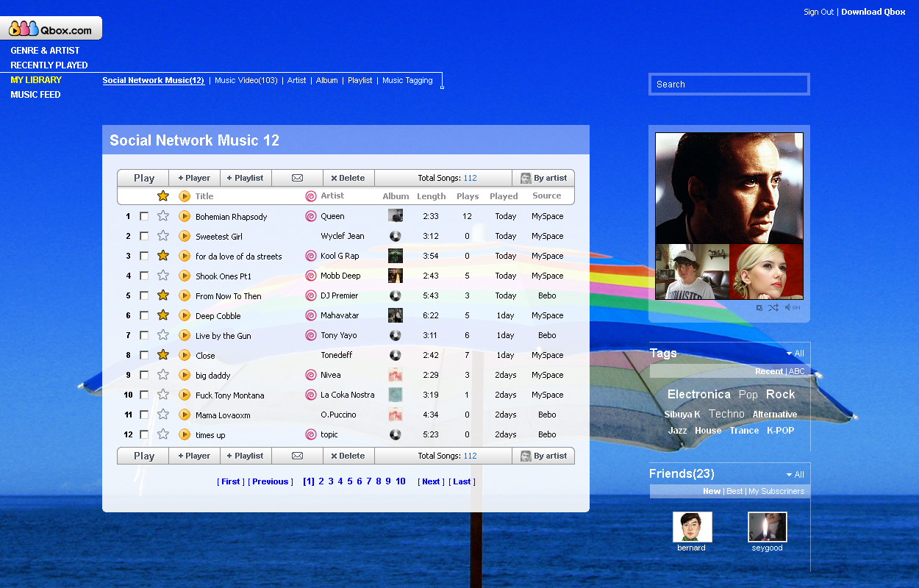919x588 pixels.
Task: Click the top toolbar envelope mail icon
Action: pos(297,178)
